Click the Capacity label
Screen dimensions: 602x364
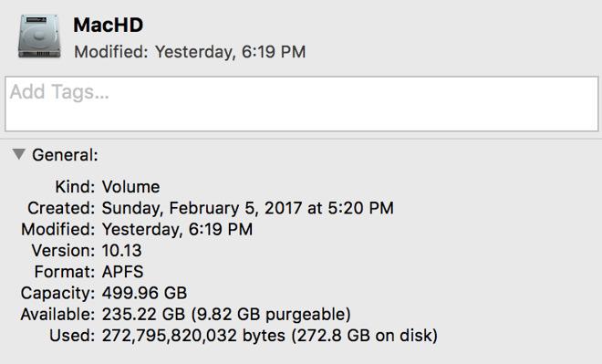(57, 294)
